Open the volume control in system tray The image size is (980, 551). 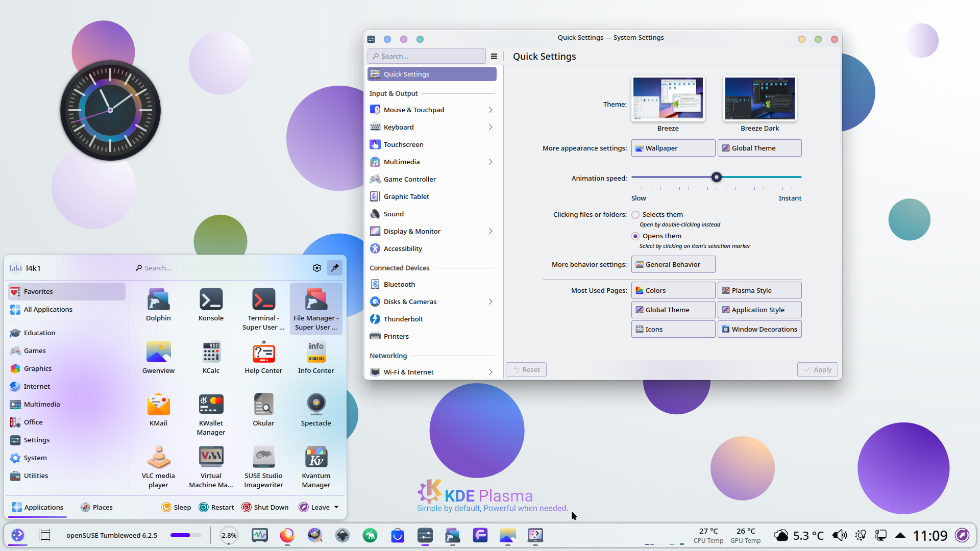pos(839,535)
